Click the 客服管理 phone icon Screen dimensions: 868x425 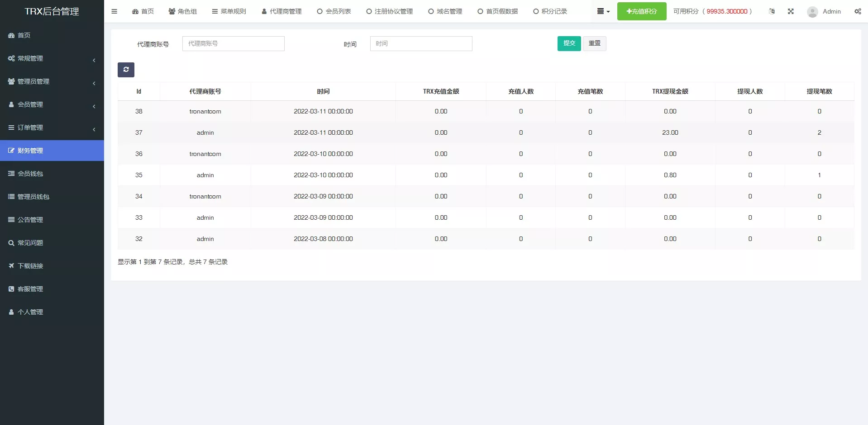[11, 289]
